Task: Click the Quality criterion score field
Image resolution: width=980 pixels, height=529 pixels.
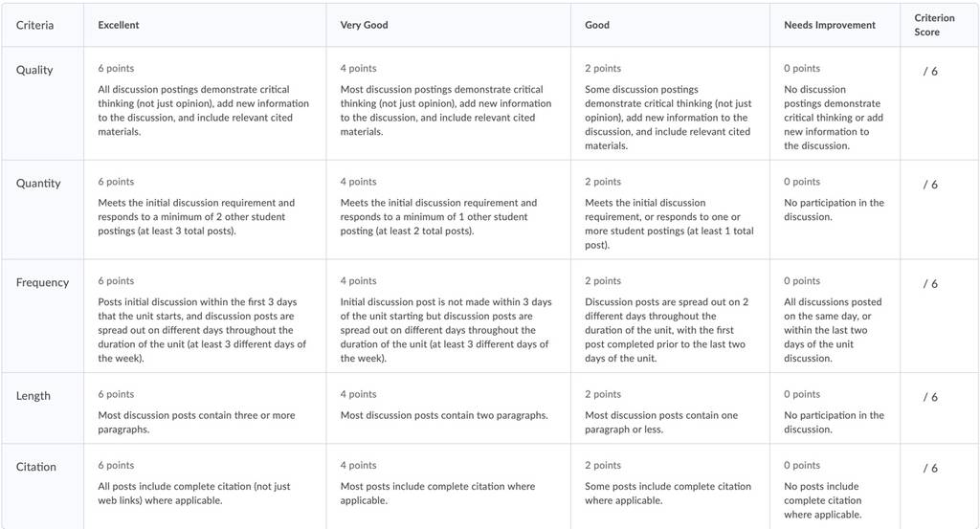Action: [x=939, y=103]
